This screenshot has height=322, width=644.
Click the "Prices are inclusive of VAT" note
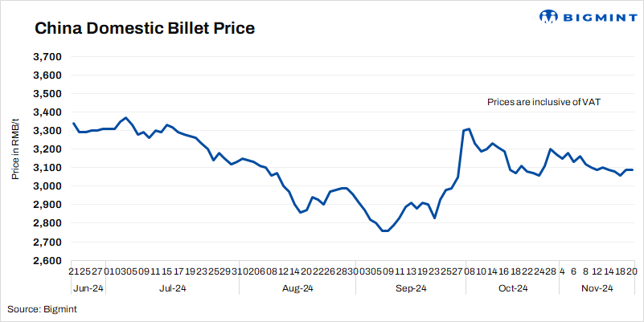(x=544, y=103)
